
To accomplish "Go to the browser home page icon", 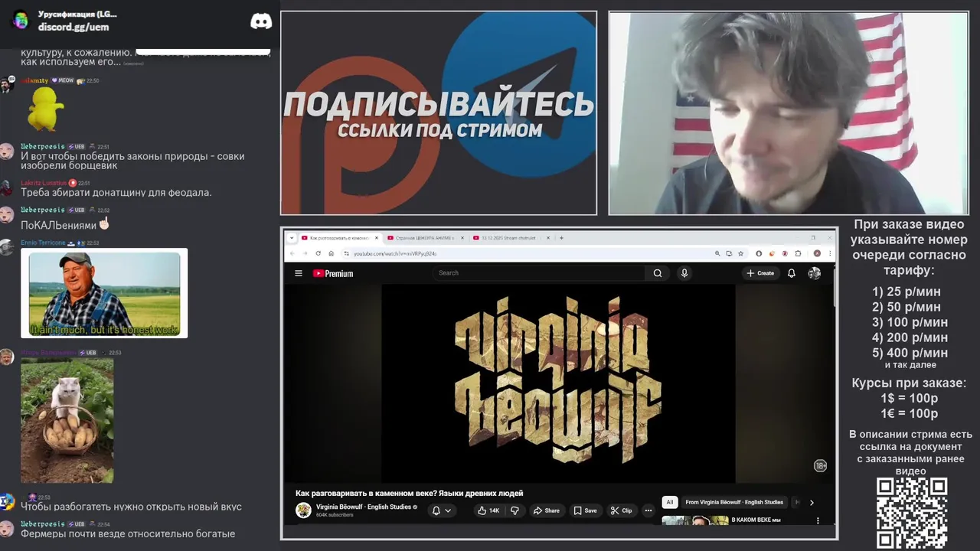I will [331, 253].
